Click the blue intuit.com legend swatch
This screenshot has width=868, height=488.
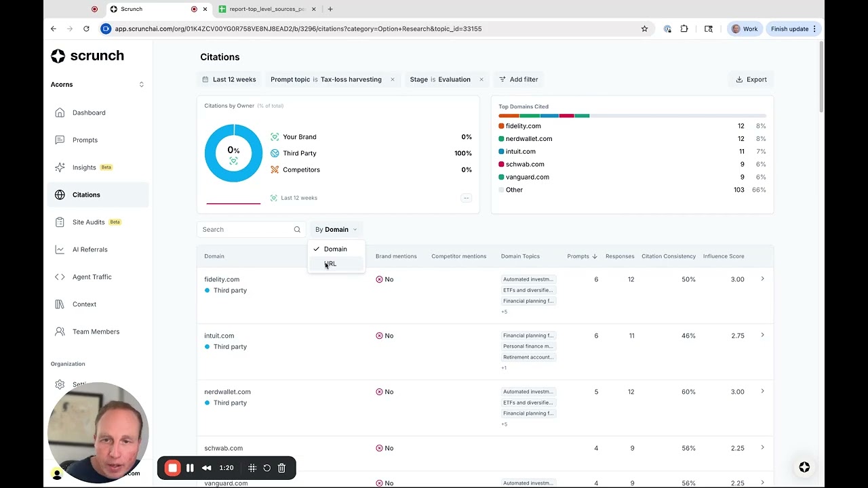click(x=501, y=152)
